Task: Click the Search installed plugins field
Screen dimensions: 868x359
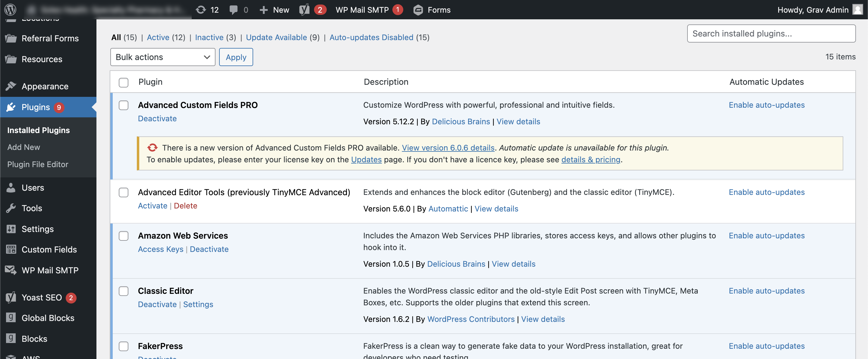Action: pos(771,33)
